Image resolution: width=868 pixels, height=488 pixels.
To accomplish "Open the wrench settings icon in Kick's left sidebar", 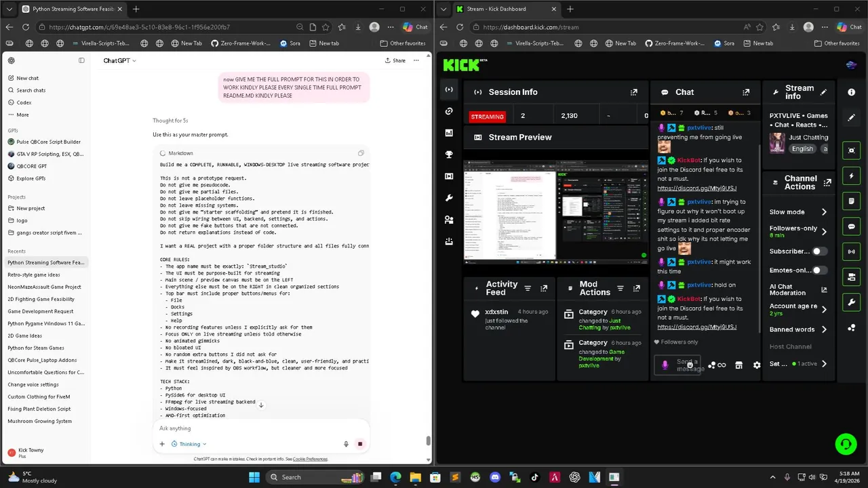I will coord(449,198).
